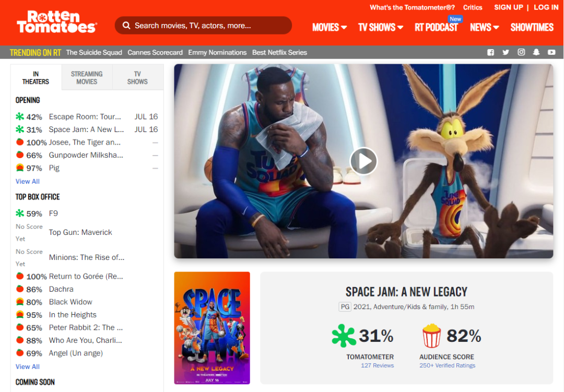Expand the TV Shows dropdown menu

[381, 27]
